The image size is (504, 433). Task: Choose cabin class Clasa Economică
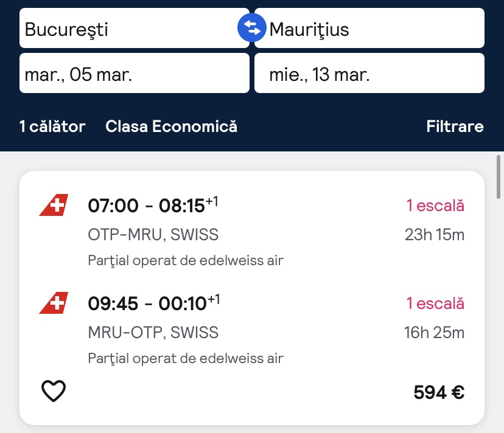click(171, 126)
